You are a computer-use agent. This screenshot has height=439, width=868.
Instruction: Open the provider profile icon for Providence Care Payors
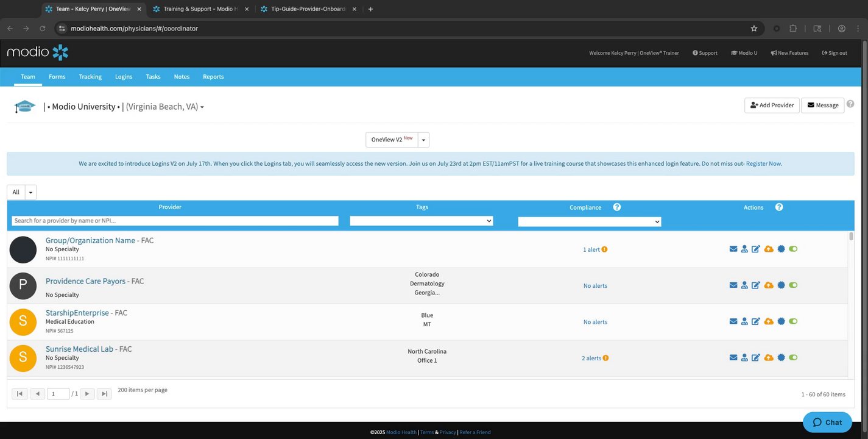click(x=744, y=285)
